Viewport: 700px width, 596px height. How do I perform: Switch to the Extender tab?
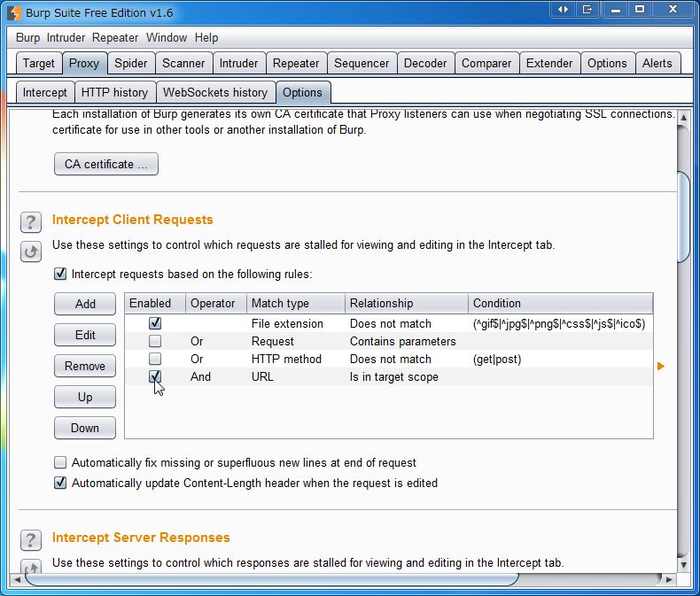549,64
